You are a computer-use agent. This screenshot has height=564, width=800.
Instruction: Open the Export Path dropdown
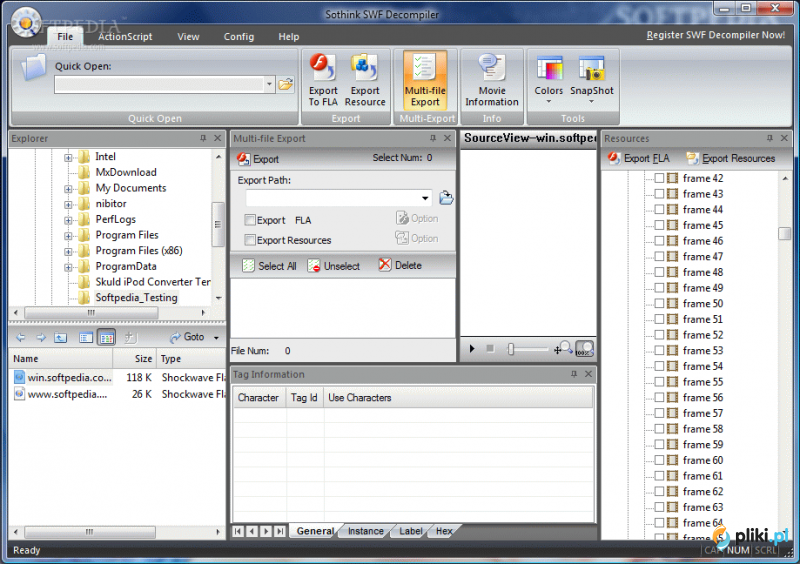tap(425, 198)
